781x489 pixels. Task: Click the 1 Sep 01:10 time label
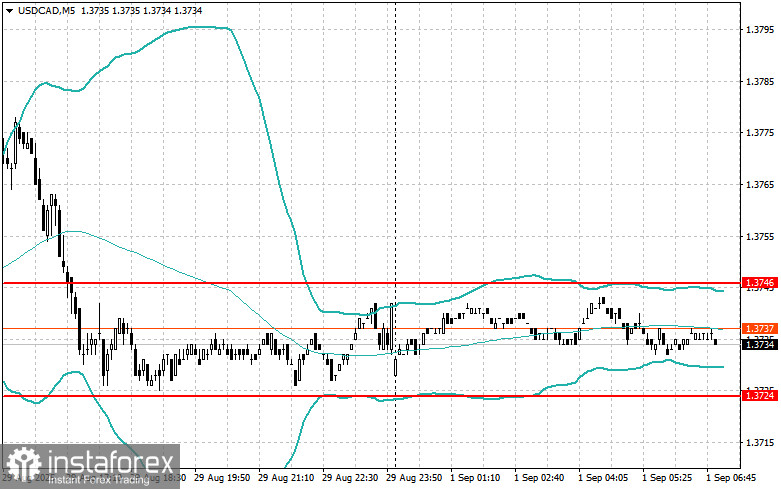[x=475, y=478]
